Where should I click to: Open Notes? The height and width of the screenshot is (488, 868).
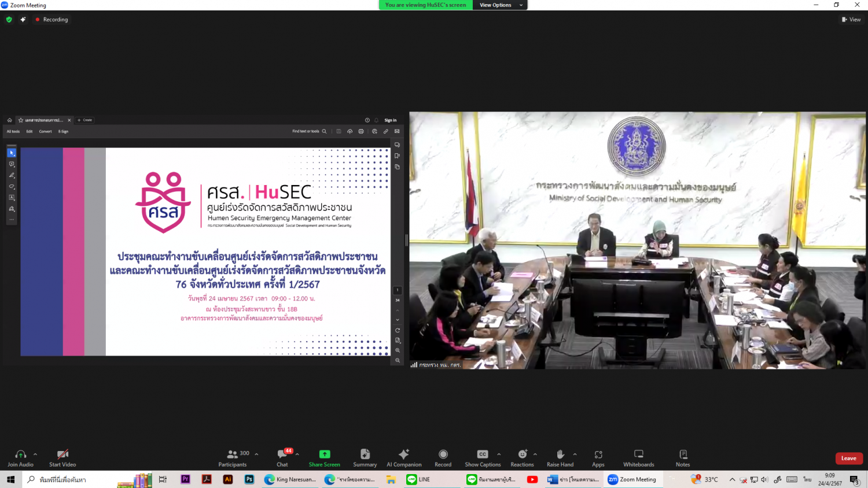point(683,458)
